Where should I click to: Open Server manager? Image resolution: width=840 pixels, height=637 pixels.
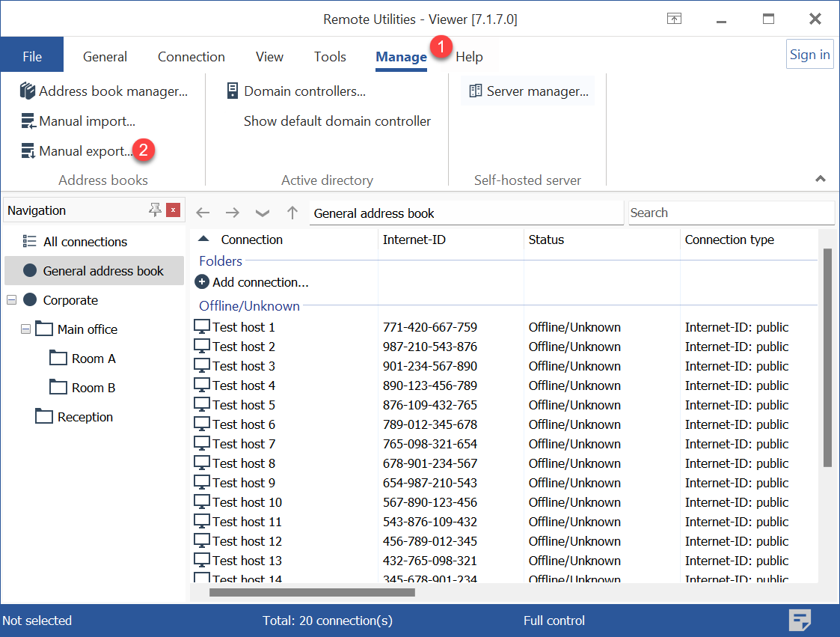(x=528, y=91)
